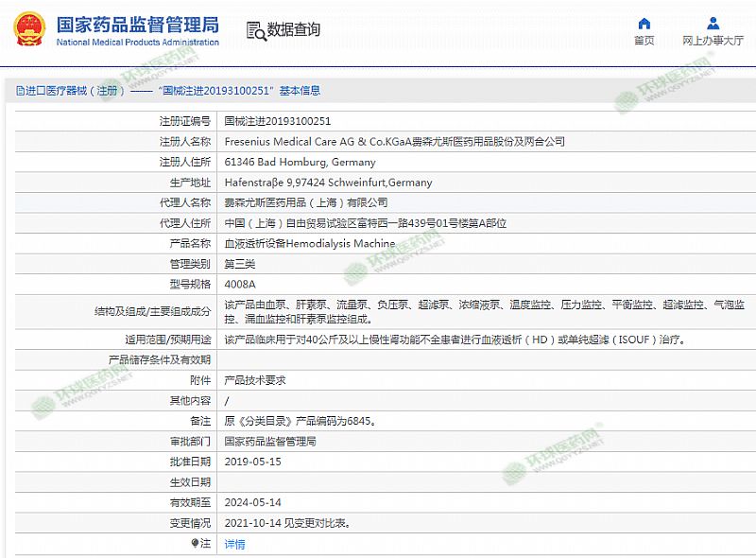Click the 国家药品监督管理局 site title
This screenshot has width=756, height=558.
(138, 23)
